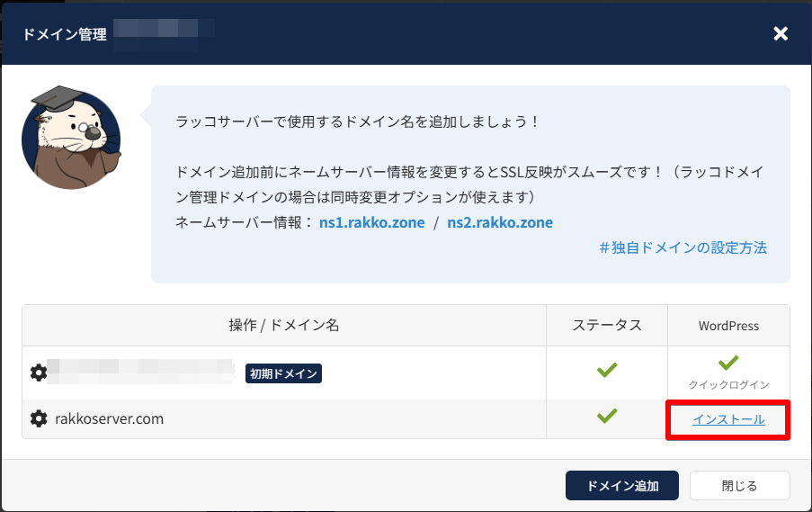Click インストール to install WordPress
The width and height of the screenshot is (812, 512).
(x=728, y=419)
